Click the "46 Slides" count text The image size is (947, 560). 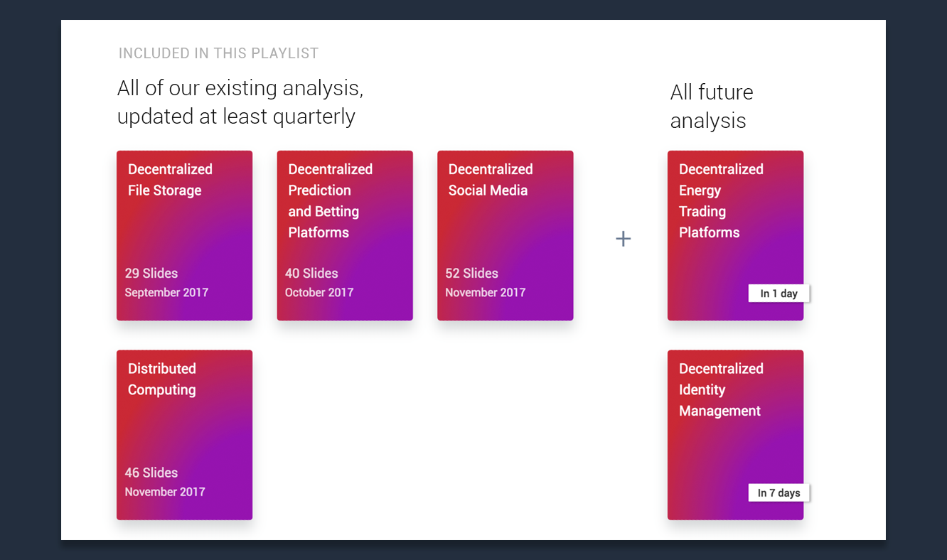click(x=151, y=473)
